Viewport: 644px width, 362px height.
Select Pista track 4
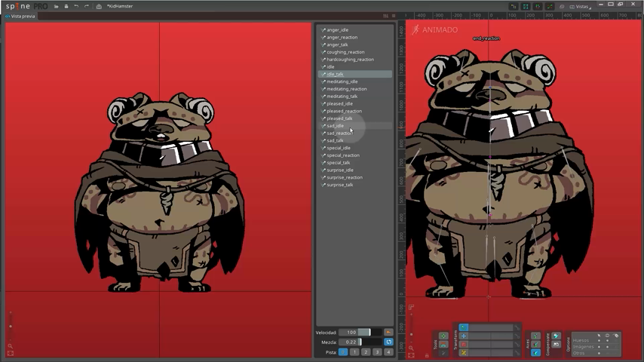coord(388,352)
